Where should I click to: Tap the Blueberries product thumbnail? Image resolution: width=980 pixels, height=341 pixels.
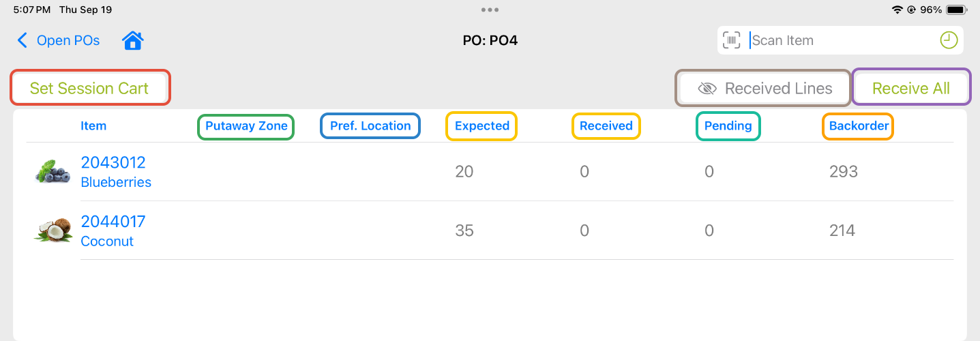point(53,172)
